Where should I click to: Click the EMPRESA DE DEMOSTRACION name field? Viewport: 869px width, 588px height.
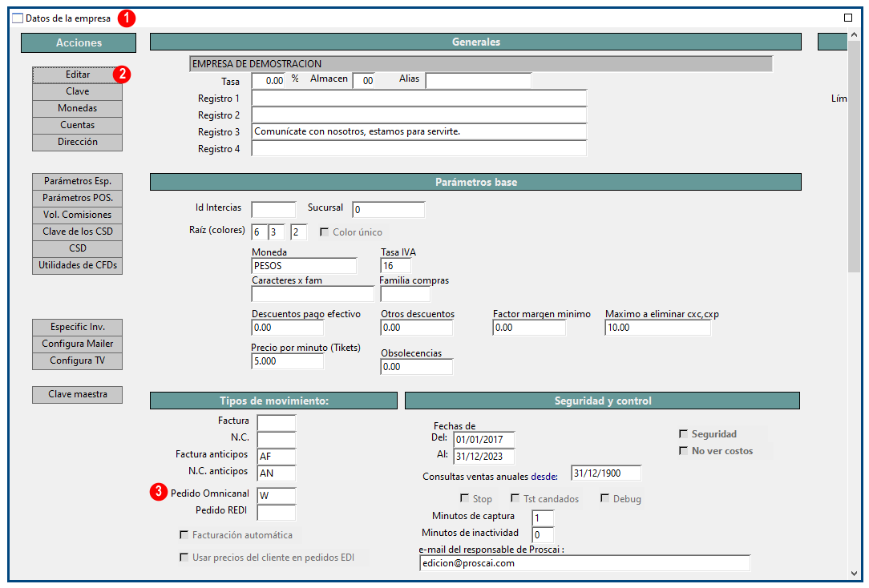pyautogui.click(x=481, y=63)
